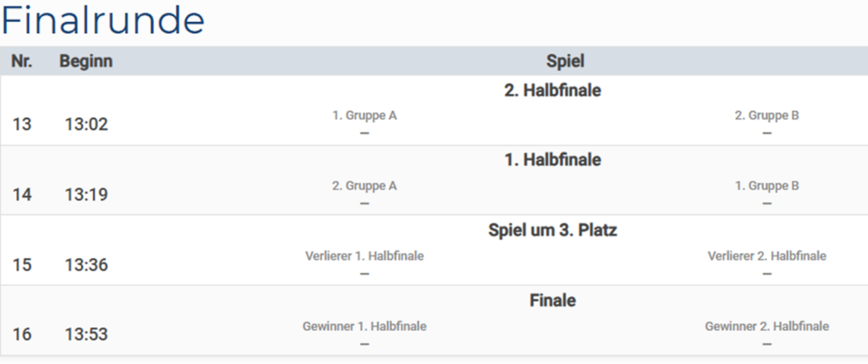Click team placeholder 1. Gruppe B
Image resolution: width=868 pixels, height=364 pixels.
(x=767, y=186)
